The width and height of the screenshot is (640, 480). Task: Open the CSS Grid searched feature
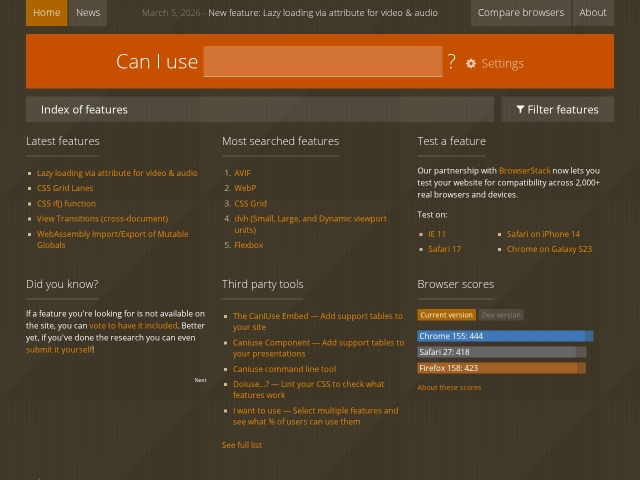tap(250, 203)
